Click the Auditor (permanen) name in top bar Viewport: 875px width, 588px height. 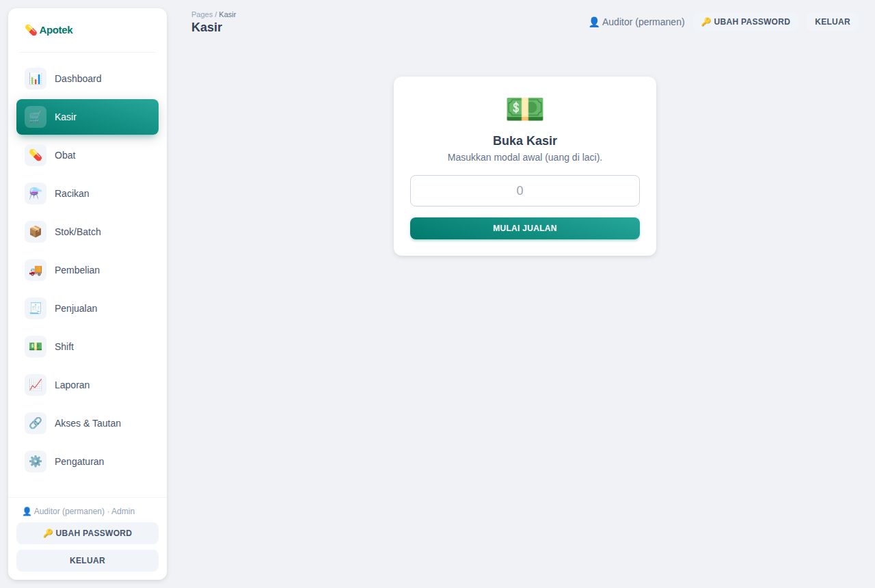click(x=643, y=22)
